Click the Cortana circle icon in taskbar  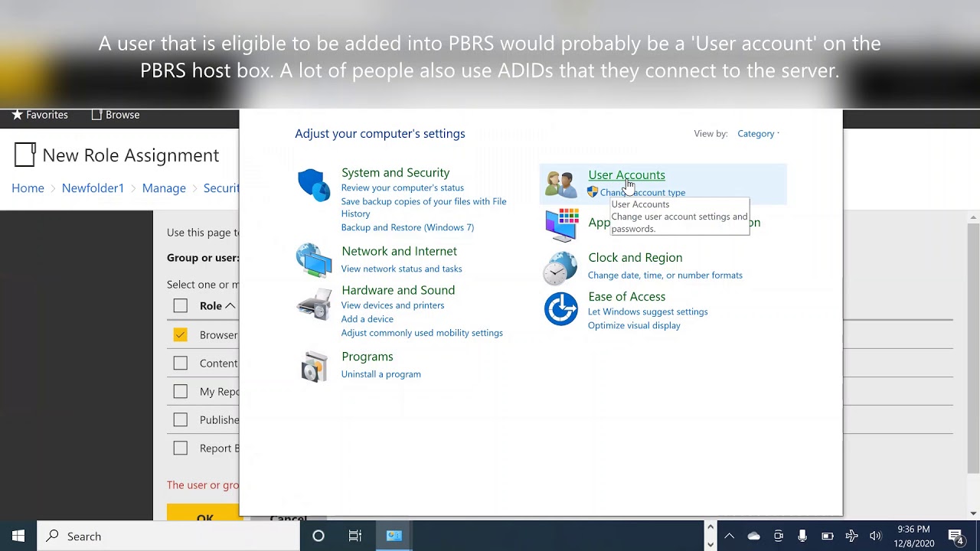(x=318, y=536)
